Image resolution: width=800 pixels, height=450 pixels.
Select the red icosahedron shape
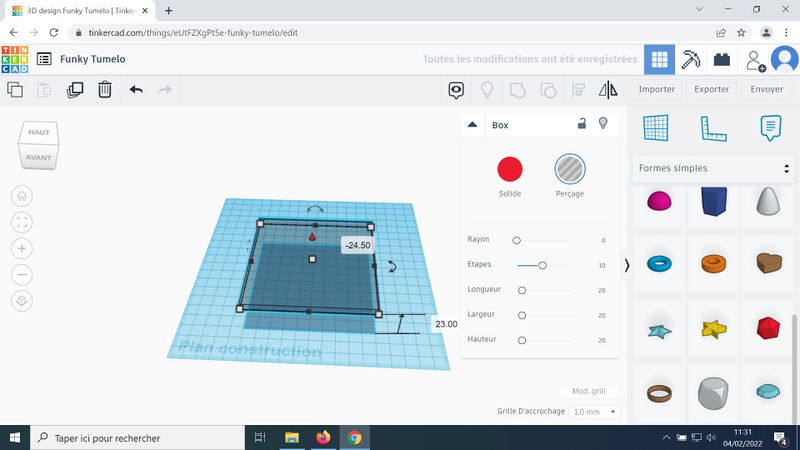(768, 328)
